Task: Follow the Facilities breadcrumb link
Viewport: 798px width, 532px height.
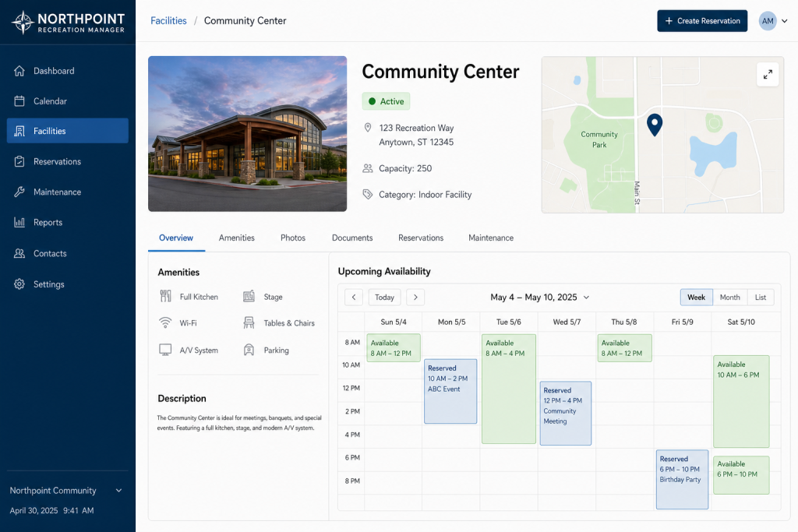Action: pyautogui.click(x=168, y=21)
